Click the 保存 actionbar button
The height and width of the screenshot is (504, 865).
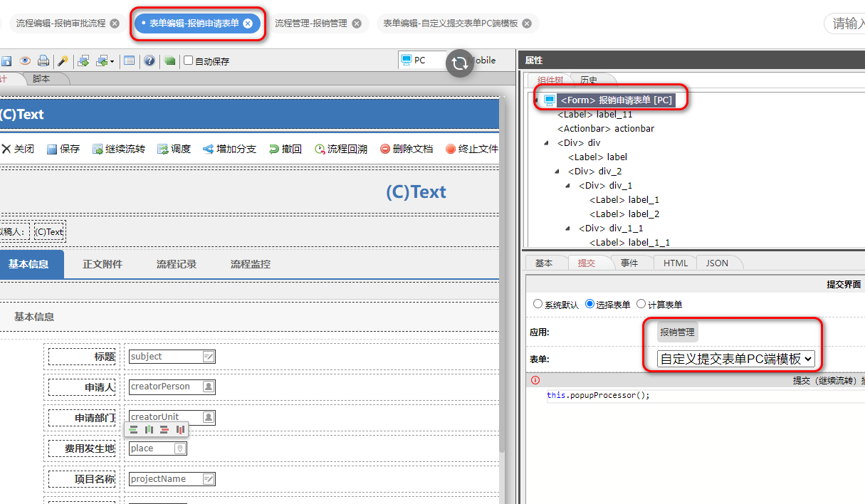(x=63, y=149)
